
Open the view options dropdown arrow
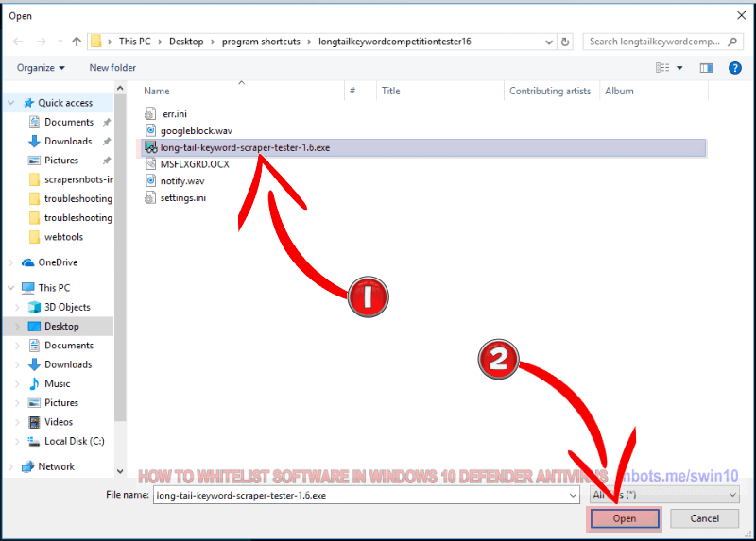click(679, 68)
